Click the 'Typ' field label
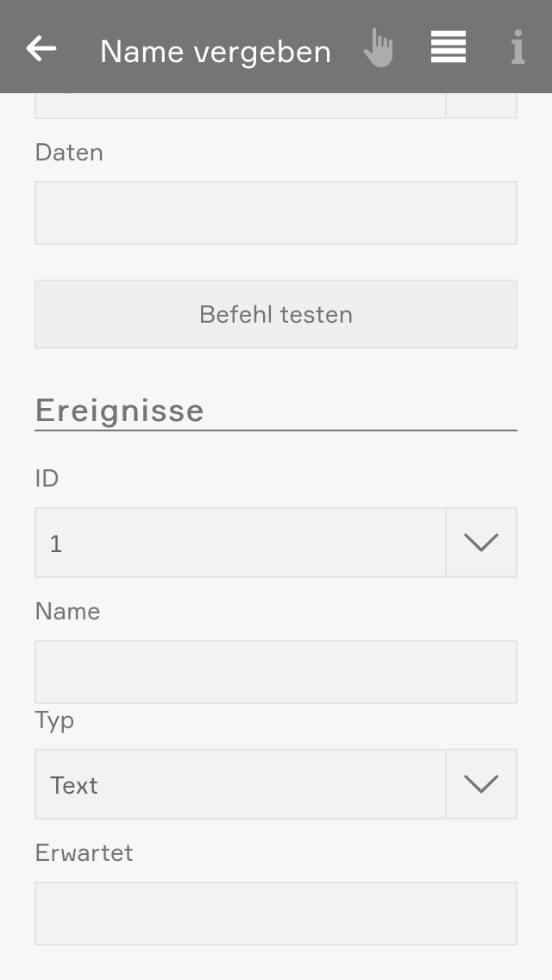This screenshot has width=552, height=980. (54, 720)
